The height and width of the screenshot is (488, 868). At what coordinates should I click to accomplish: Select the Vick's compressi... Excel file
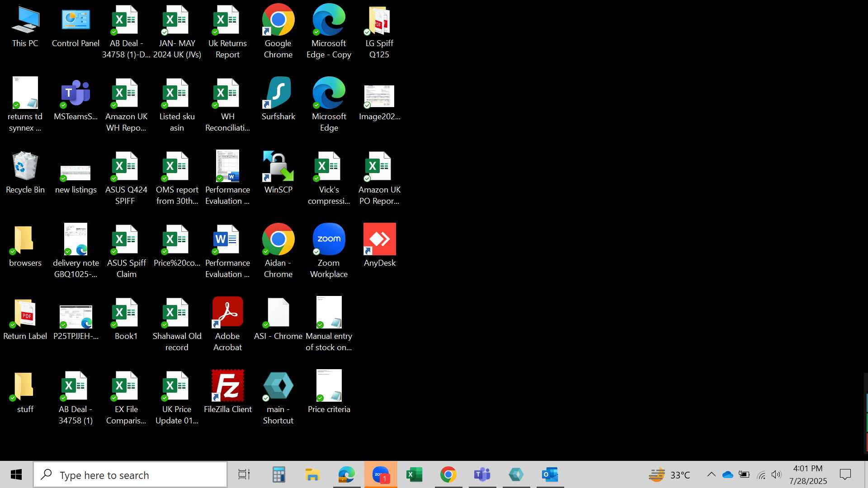coord(329,178)
